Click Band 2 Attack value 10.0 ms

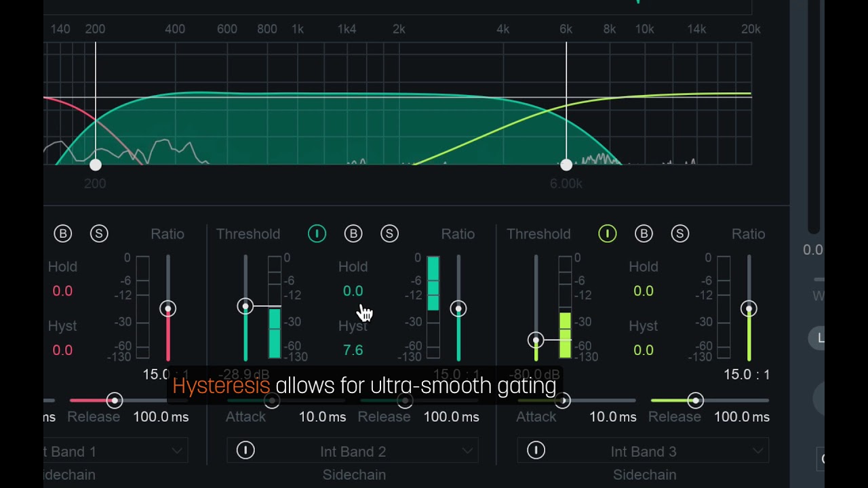[322, 417]
